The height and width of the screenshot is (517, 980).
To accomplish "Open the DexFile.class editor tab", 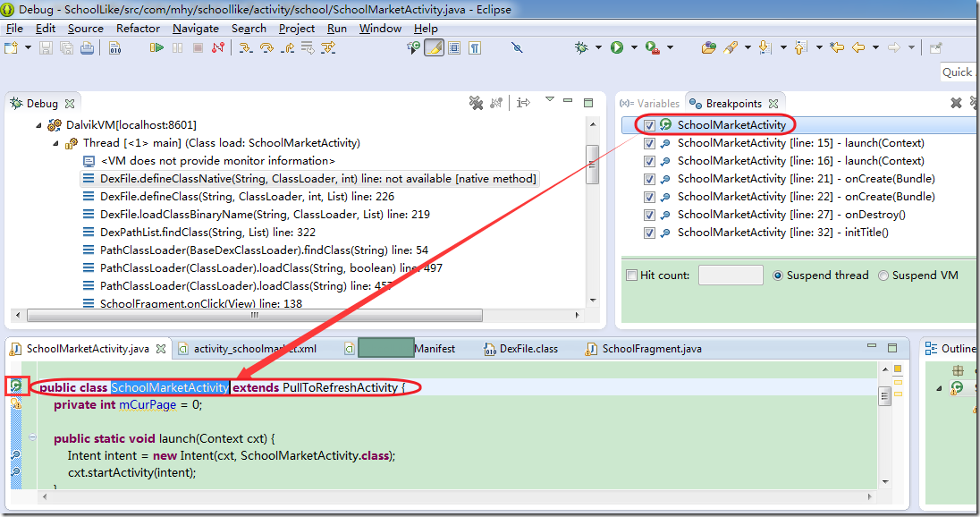I will (521, 348).
